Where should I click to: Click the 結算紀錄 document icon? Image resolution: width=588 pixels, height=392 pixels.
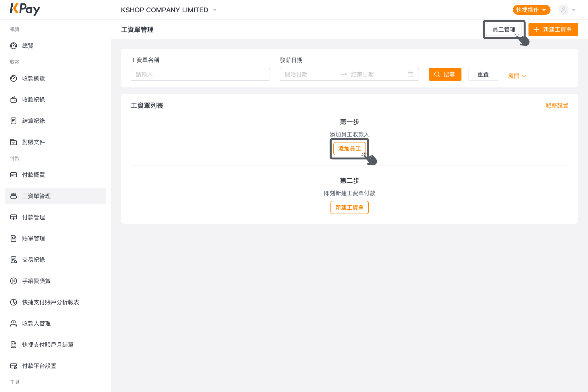tap(13, 121)
